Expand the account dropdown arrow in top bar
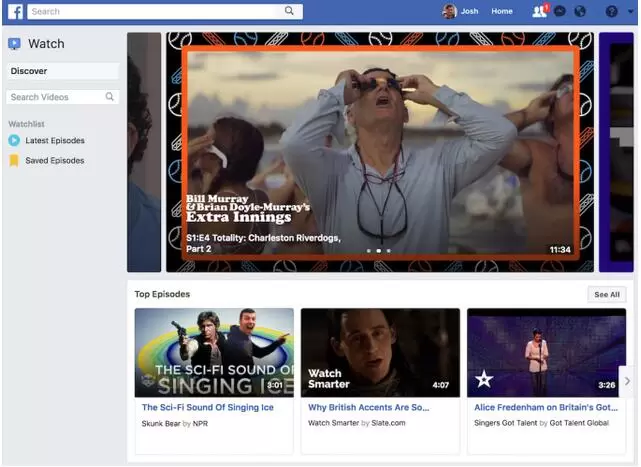The height and width of the screenshot is (467, 641). click(x=628, y=12)
